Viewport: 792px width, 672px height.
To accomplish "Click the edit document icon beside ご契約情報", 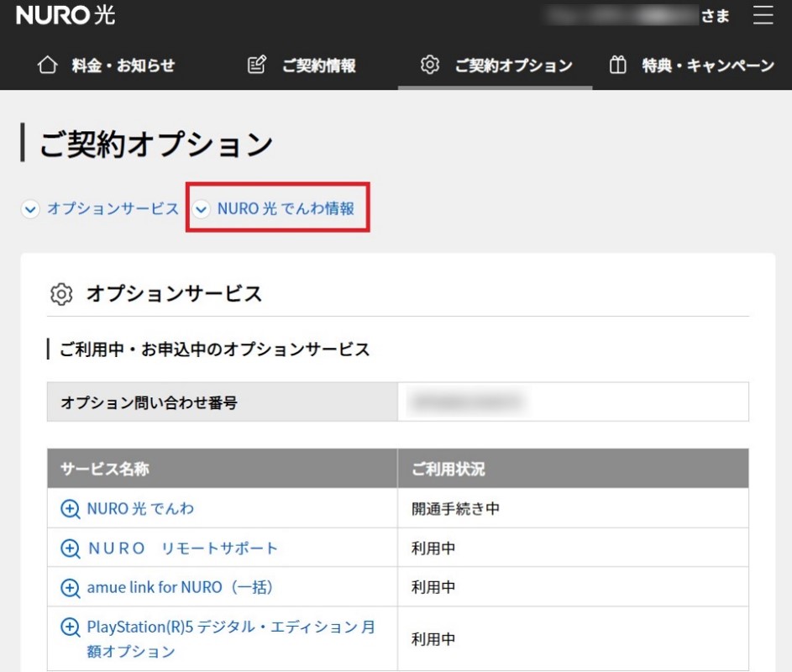I will (257, 66).
